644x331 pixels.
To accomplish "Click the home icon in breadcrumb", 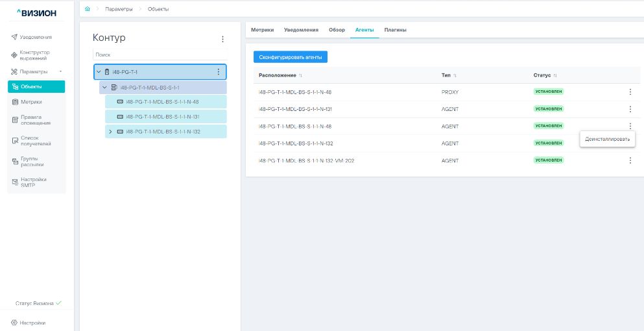I will point(88,8).
